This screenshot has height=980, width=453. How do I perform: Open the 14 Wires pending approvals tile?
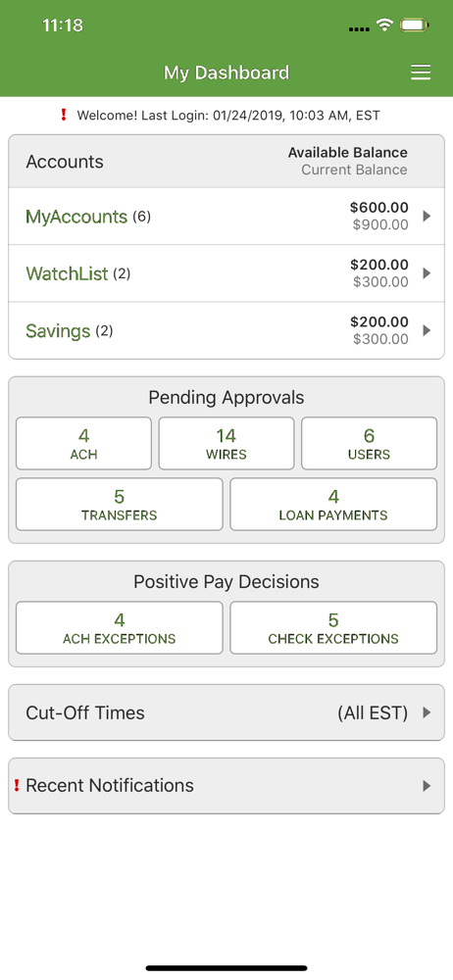pyautogui.click(x=226, y=443)
